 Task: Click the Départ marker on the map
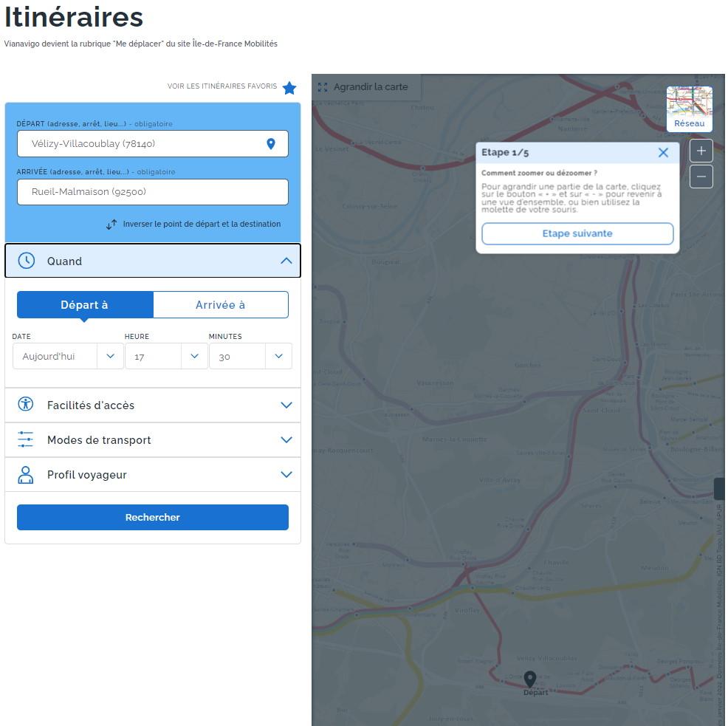point(529,679)
